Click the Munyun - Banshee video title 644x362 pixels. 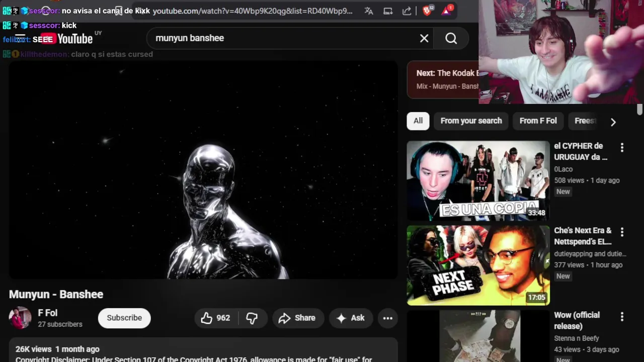coord(56,294)
